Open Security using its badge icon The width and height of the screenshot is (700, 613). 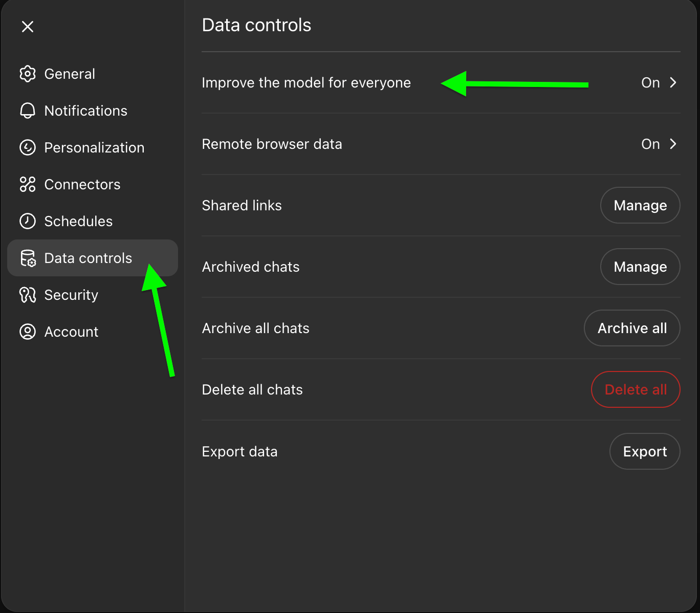coord(28,295)
